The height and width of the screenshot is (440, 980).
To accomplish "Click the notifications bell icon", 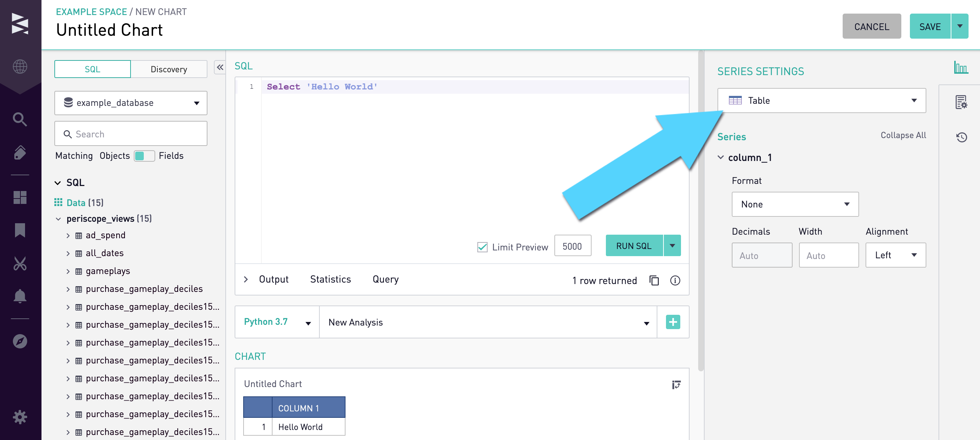I will click(20, 297).
